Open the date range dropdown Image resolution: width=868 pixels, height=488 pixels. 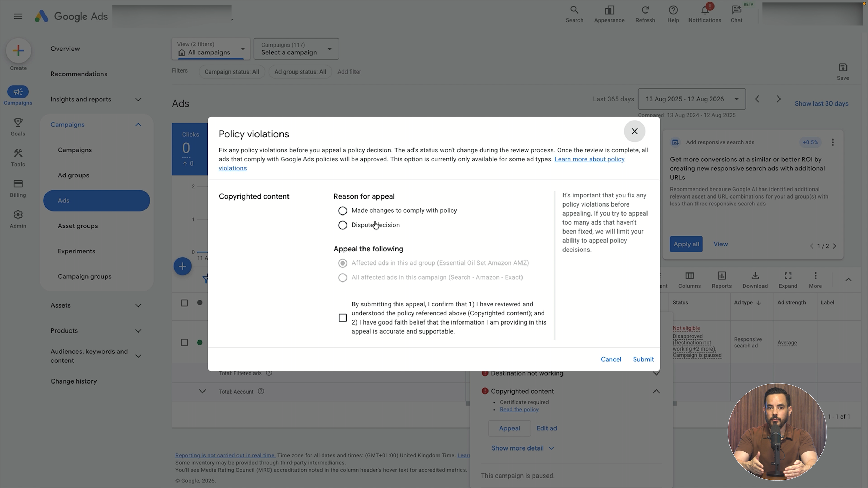pos(692,99)
